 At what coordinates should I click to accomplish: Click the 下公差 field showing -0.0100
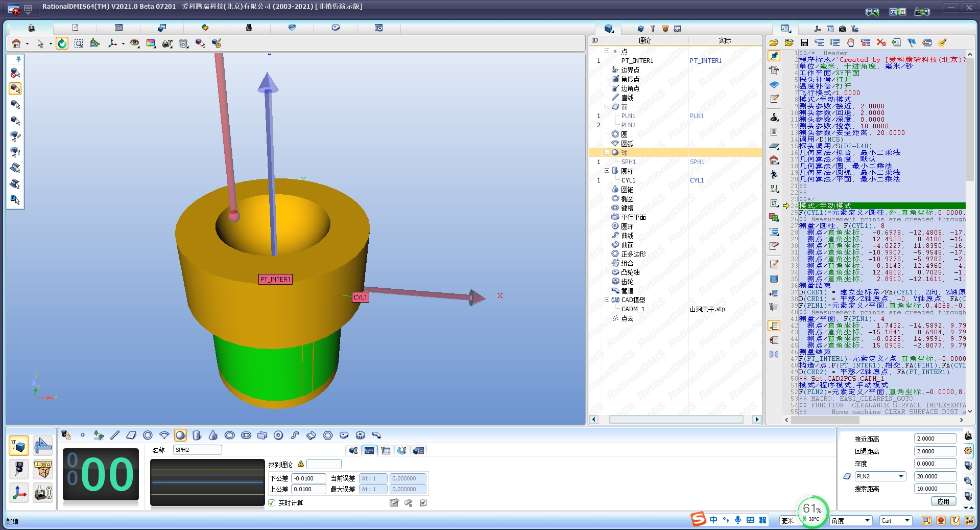pyautogui.click(x=308, y=478)
